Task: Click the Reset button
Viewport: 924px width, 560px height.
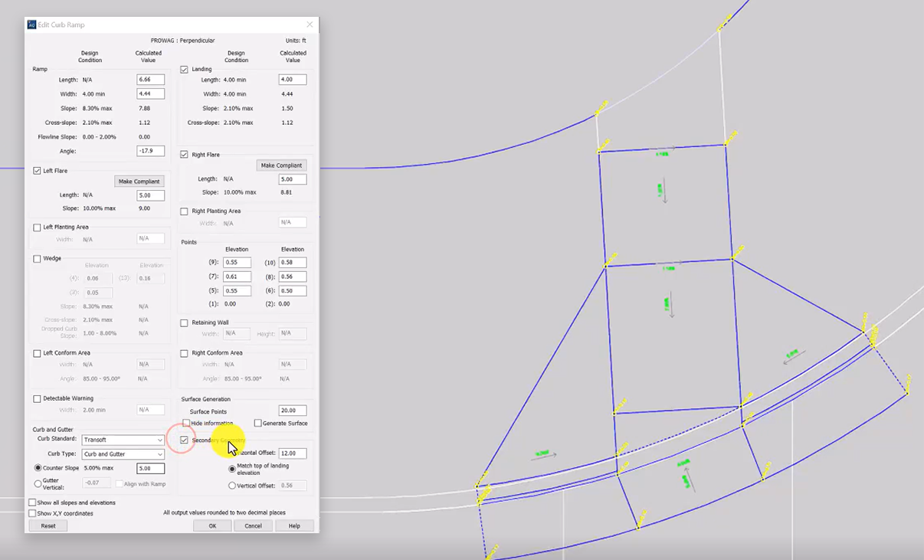Action: click(x=48, y=526)
